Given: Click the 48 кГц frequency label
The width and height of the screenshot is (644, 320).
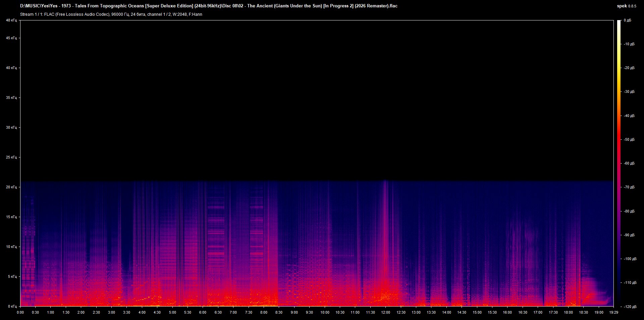Looking at the screenshot, I should [x=11, y=20].
